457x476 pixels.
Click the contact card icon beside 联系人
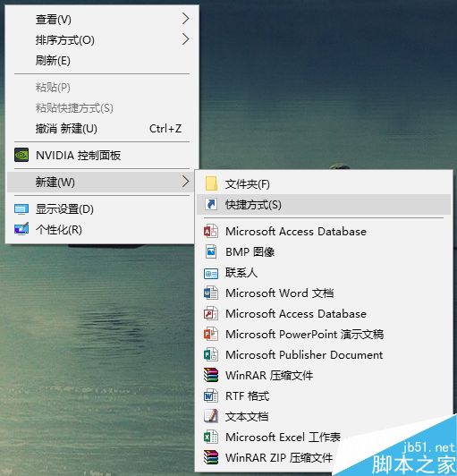point(211,274)
